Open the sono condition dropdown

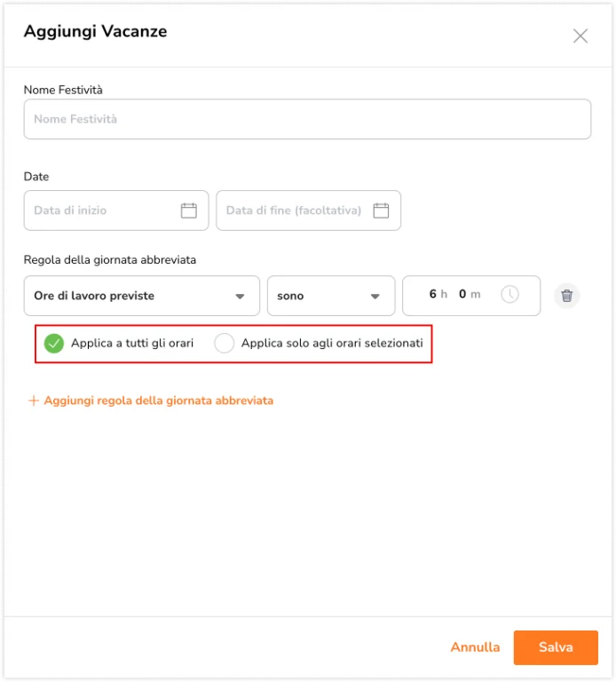coord(331,296)
